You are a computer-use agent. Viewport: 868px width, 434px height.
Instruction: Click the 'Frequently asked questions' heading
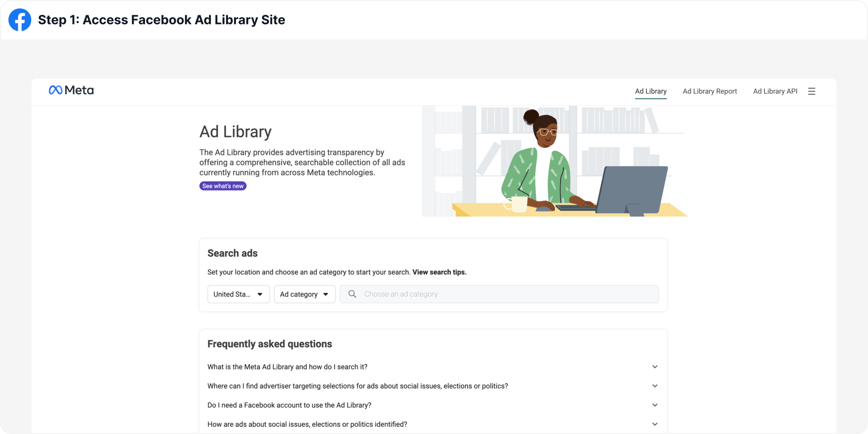coord(269,344)
